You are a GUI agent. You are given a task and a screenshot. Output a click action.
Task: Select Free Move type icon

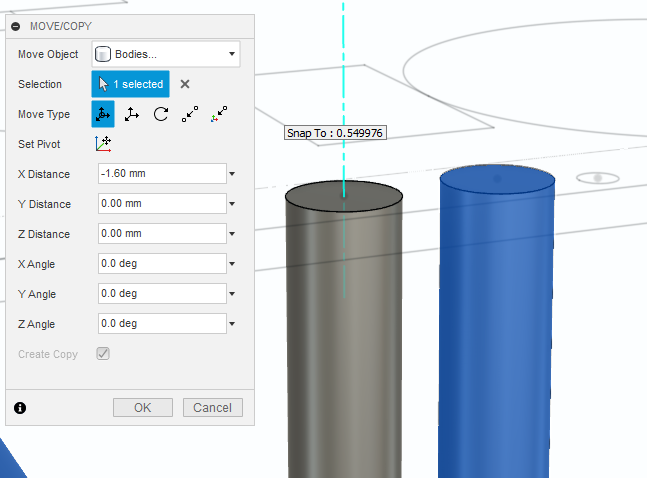(103, 114)
